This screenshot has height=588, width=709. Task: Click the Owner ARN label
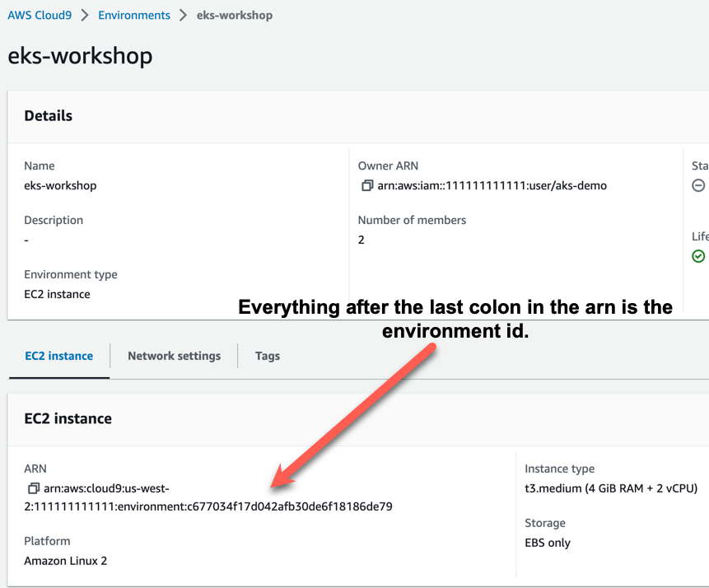[388, 166]
